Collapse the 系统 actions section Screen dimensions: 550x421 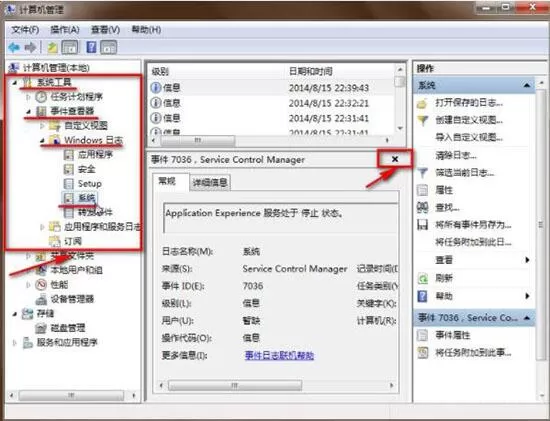point(526,85)
